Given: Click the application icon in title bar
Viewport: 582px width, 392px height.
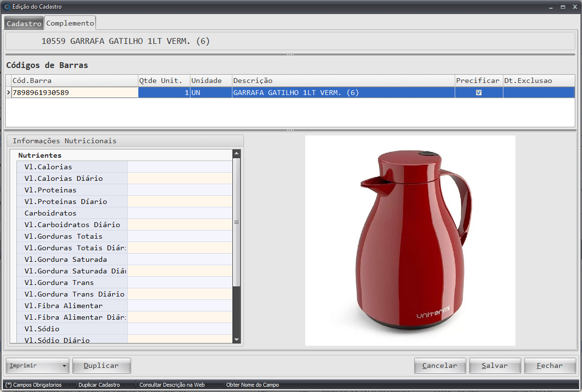Looking at the screenshot, I should pos(6,7).
